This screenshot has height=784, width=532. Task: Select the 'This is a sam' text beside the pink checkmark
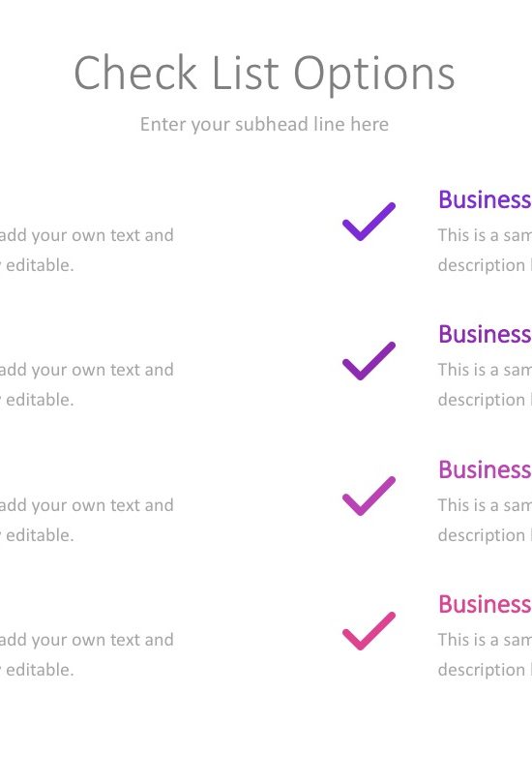[485, 640]
